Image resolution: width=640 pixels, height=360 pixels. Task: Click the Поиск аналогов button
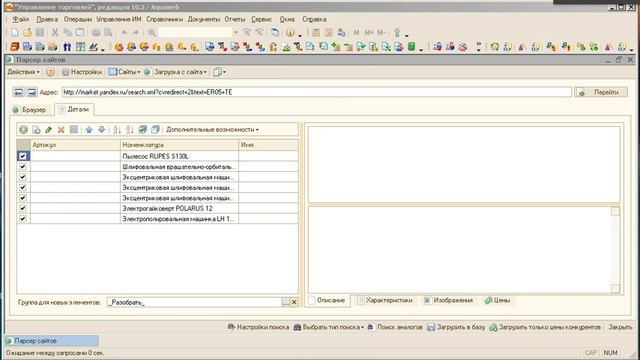tap(395, 327)
